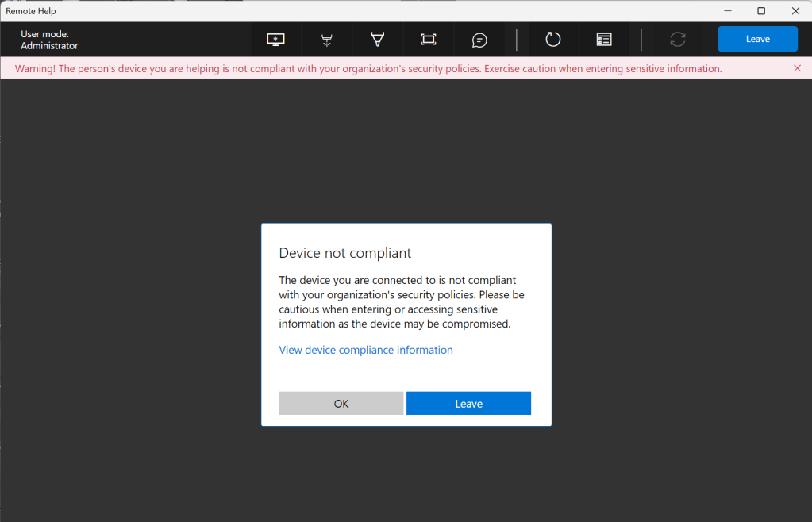Click the red warning banner text
The image size is (812, 522).
pyautogui.click(x=368, y=69)
